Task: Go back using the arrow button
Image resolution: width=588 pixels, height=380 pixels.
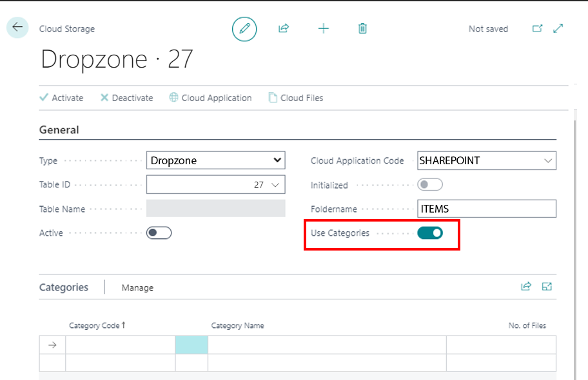Action: (x=17, y=27)
